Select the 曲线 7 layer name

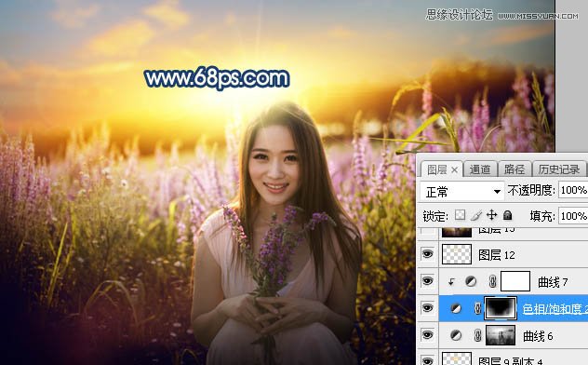pyautogui.click(x=553, y=282)
